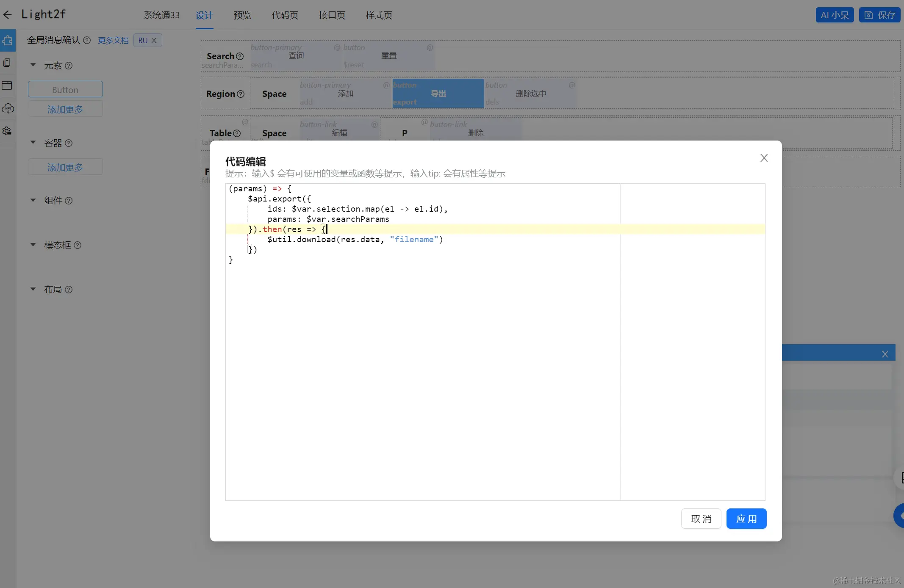Image resolution: width=904 pixels, height=588 pixels.
Task: Apply code changes with 应用
Action: [746, 519]
